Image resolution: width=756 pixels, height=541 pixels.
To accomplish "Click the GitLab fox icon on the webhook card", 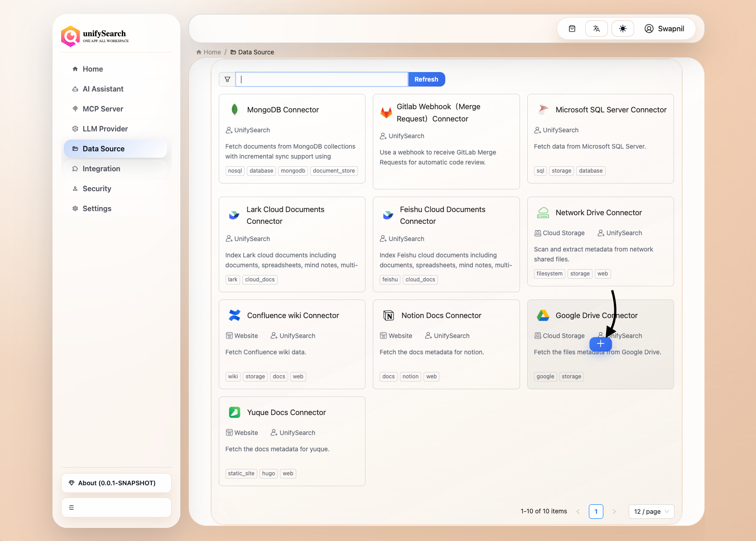I will pyautogui.click(x=386, y=112).
